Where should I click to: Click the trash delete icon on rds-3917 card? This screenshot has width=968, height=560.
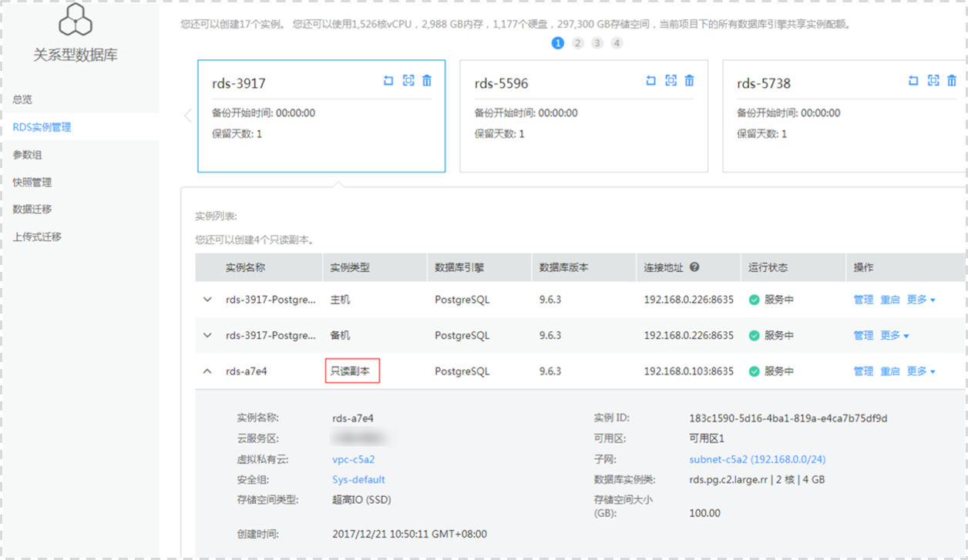pyautogui.click(x=427, y=80)
